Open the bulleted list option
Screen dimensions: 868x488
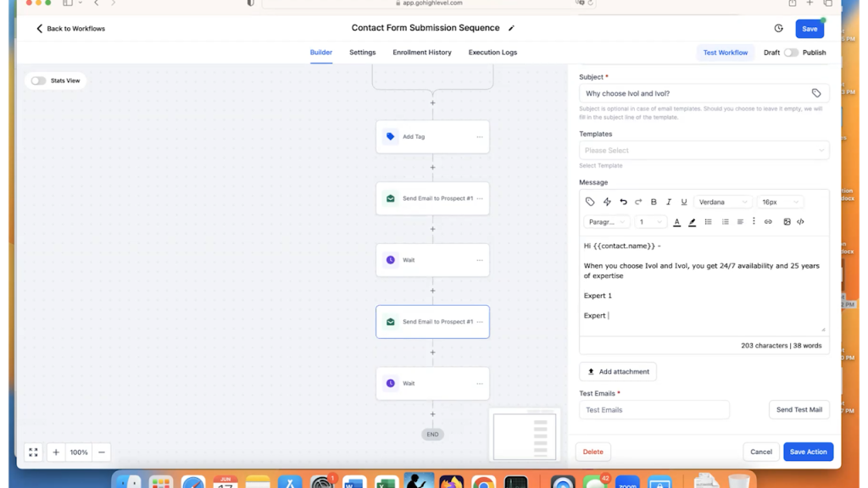(709, 222)
